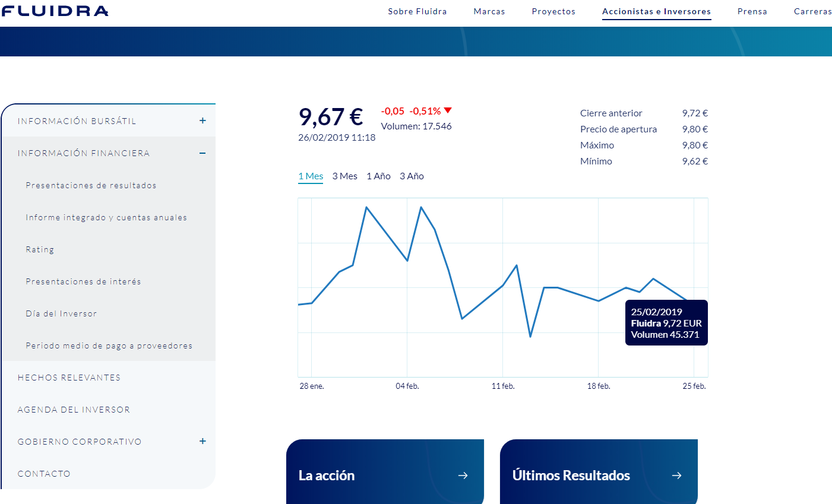The height and width of the screenshot is (504, 832).
Task: Open Información Financiera section
Action: 84,153
